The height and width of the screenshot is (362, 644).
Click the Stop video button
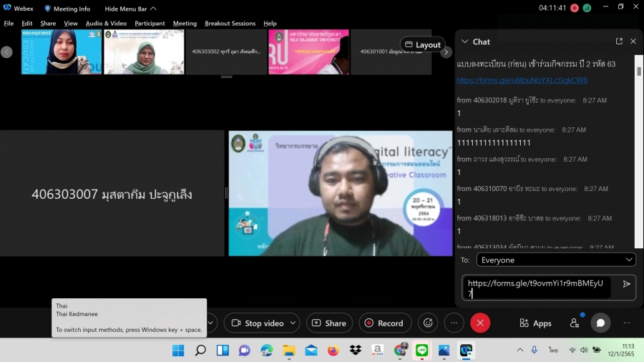tap(257, 323)
